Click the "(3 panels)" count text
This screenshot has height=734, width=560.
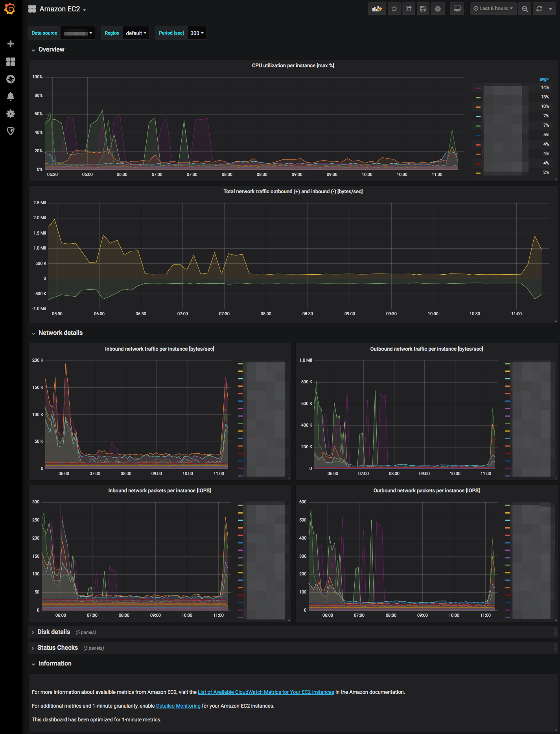tap(94, 648)
